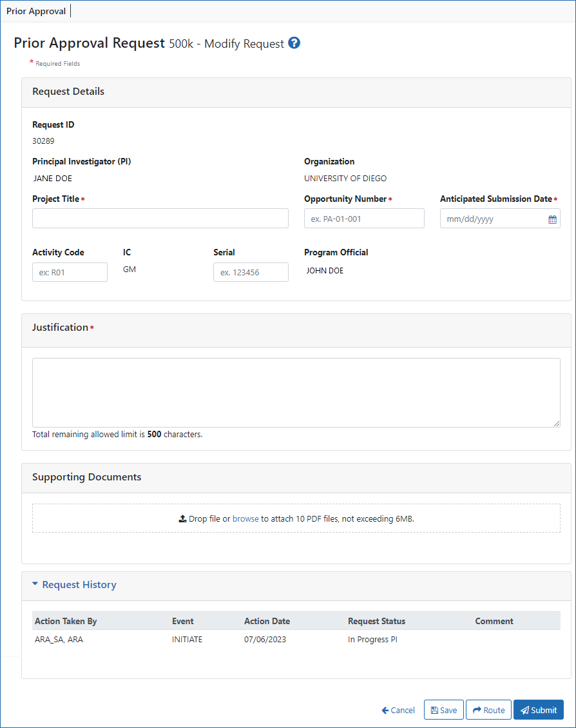Click the PI name JANE DOE
The width and height of the screenshot is (576, 728).
tap(52, 178)
